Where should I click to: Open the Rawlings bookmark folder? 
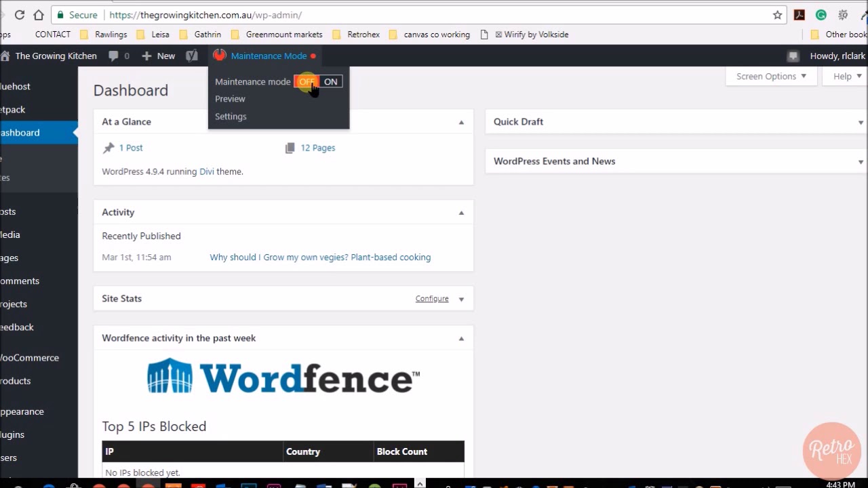click(104, 35)
